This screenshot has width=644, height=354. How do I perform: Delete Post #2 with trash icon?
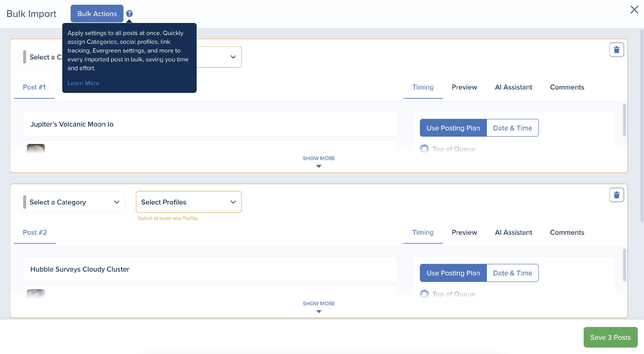coord(616,195)
